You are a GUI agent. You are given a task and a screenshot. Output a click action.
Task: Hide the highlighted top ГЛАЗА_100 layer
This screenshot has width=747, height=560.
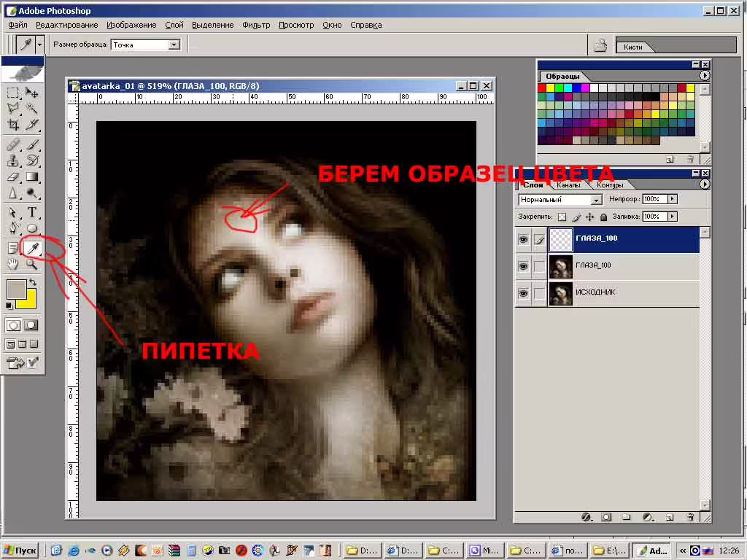[x=523, y=239]
